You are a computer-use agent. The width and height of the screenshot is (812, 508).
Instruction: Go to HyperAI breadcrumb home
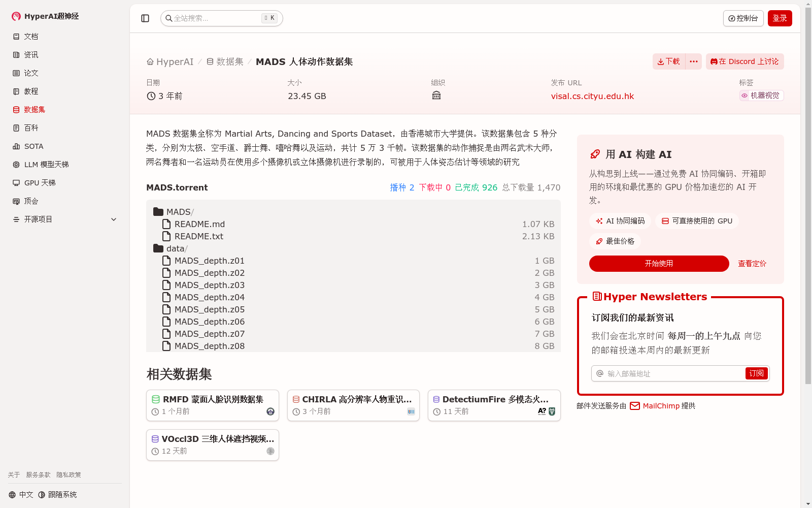tap(170, 61)
